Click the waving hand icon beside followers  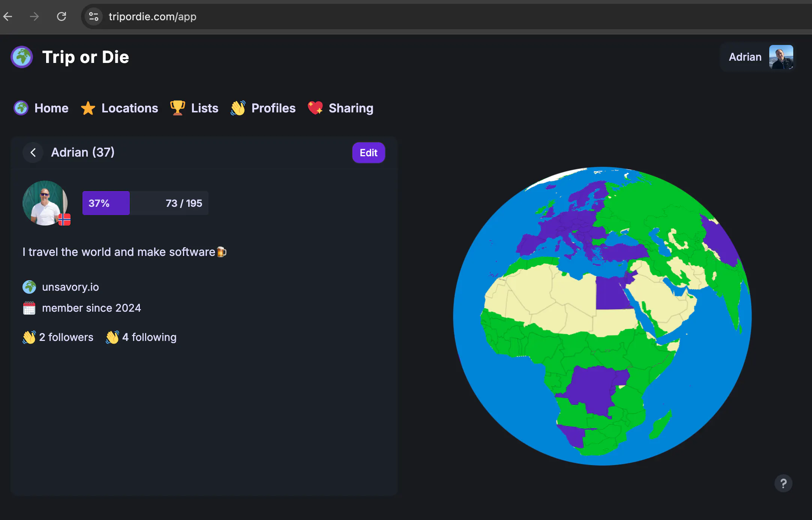click(29, 337)
